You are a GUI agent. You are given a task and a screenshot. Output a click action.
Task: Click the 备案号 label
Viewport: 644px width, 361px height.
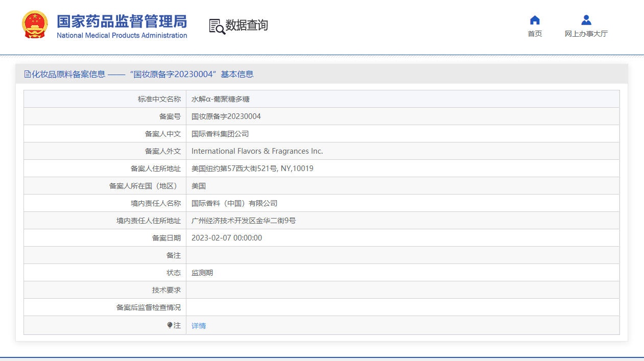click(170, 116)
